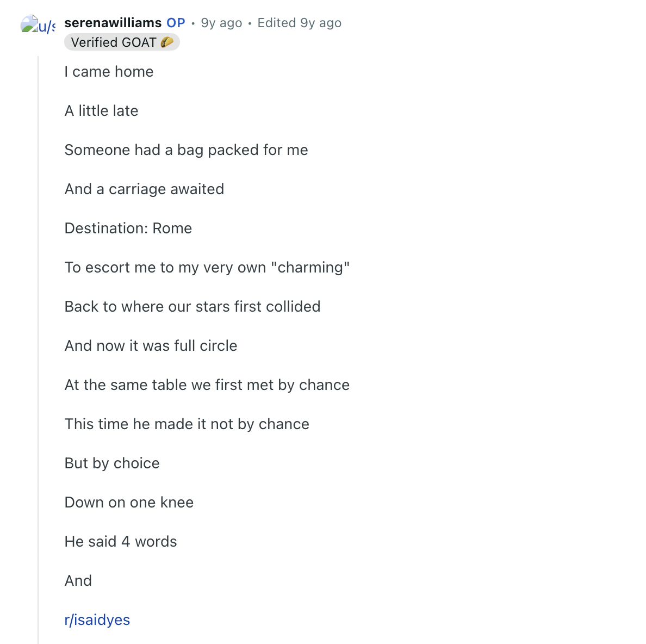Click the 'Down on one knee' line
Image resolution: width=646 pixels, height=644 pixels.
pyautogui.click(x=129, y=502)
